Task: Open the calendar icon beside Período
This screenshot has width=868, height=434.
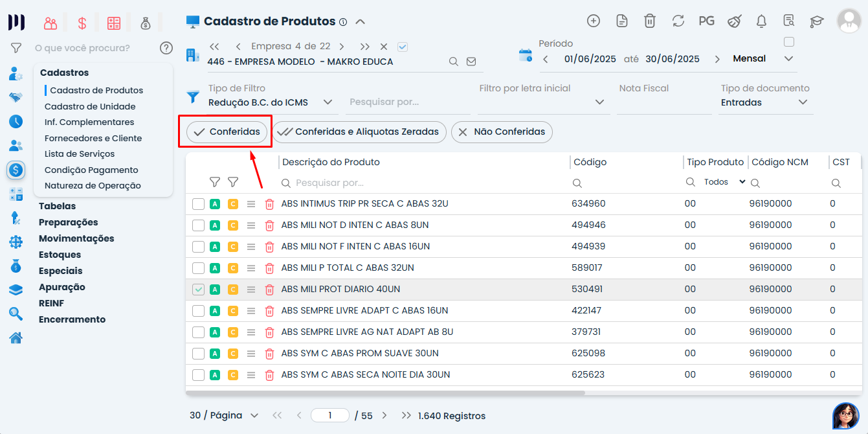Action: [526, 55]
